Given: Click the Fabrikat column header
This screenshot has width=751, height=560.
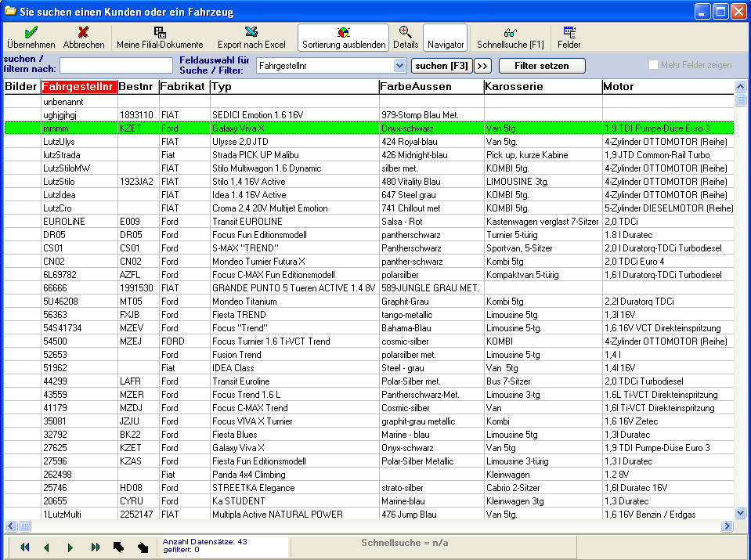Looking at the screenshot, I should pyautogui.click(x=184, y=86).
